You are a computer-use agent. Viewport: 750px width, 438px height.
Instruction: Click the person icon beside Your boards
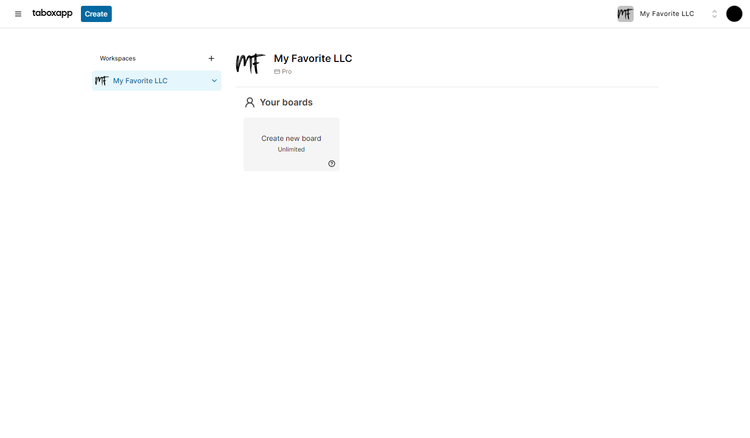pyautogui.click(x=250, y=102)
